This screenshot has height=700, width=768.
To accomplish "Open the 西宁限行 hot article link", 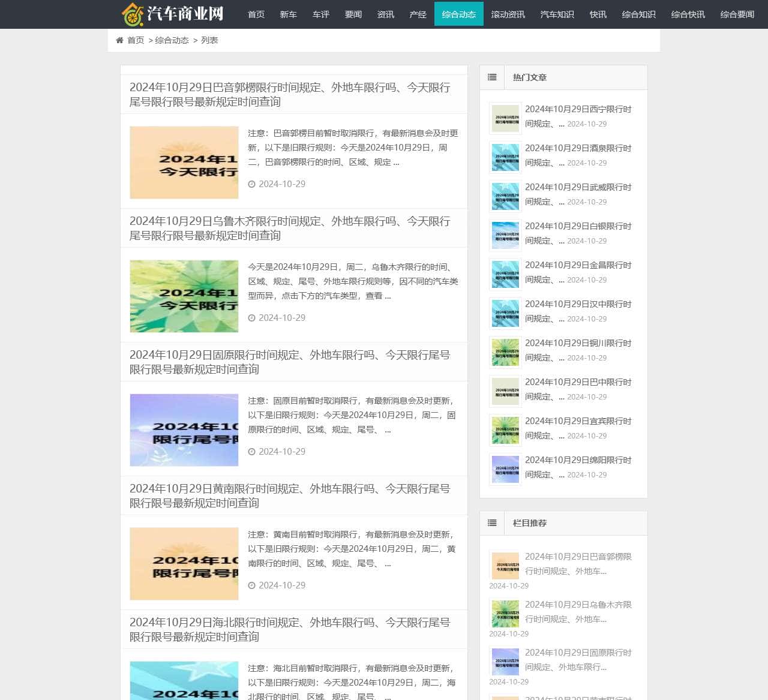I will pos(578,116).
